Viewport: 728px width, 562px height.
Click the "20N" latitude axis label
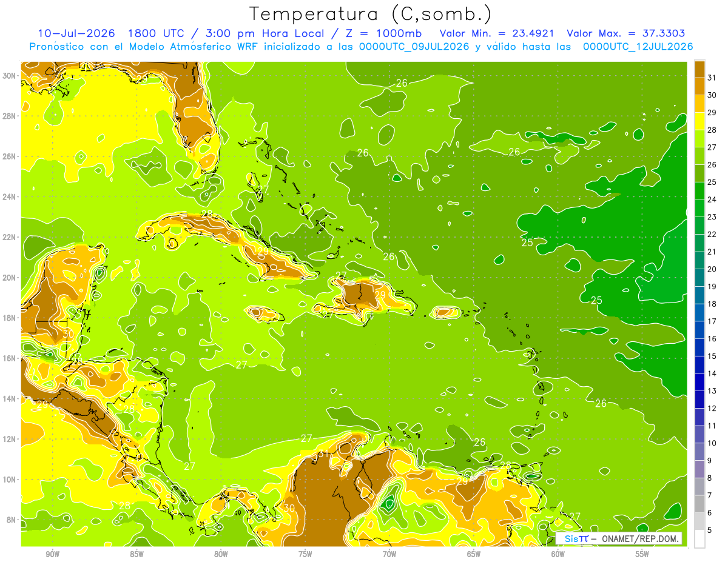10,278
